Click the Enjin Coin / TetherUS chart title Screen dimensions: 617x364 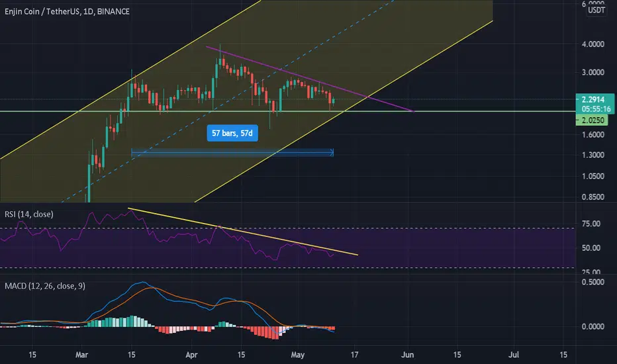[67, 11]
